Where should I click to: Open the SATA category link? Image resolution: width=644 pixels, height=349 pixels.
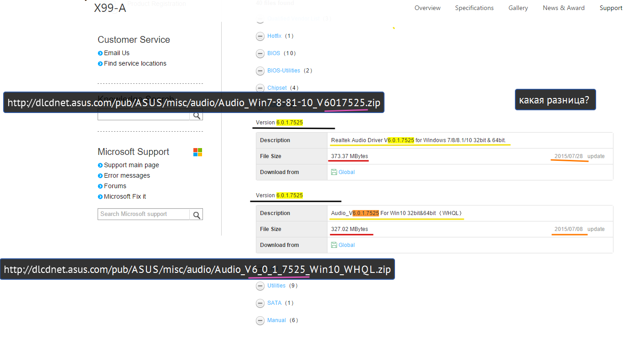275,303
